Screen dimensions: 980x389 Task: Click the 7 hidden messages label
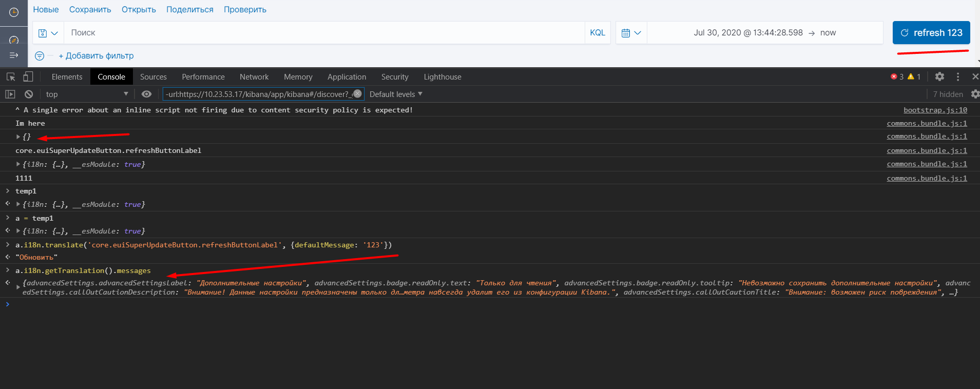click(x=948, y=94)
